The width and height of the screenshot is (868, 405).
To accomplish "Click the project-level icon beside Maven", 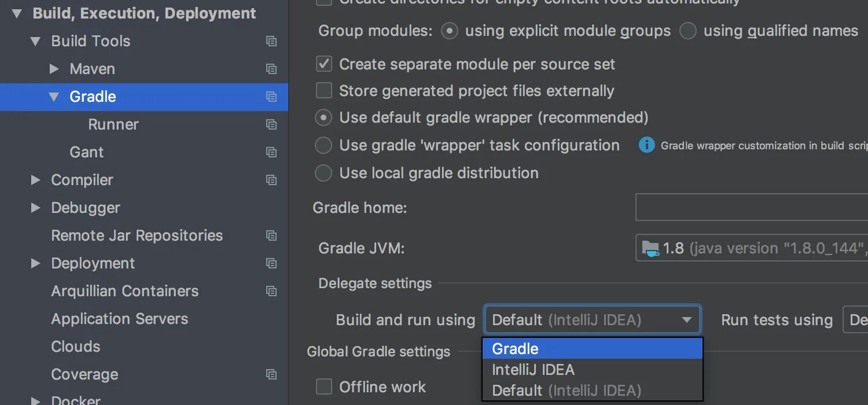I will [271, 69].
